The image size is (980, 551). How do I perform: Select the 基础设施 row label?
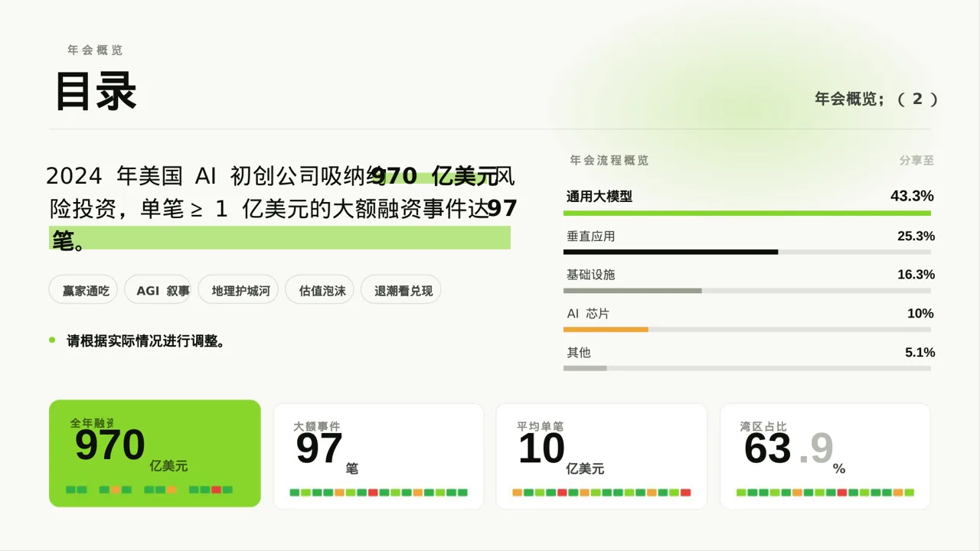click(591, 275)
